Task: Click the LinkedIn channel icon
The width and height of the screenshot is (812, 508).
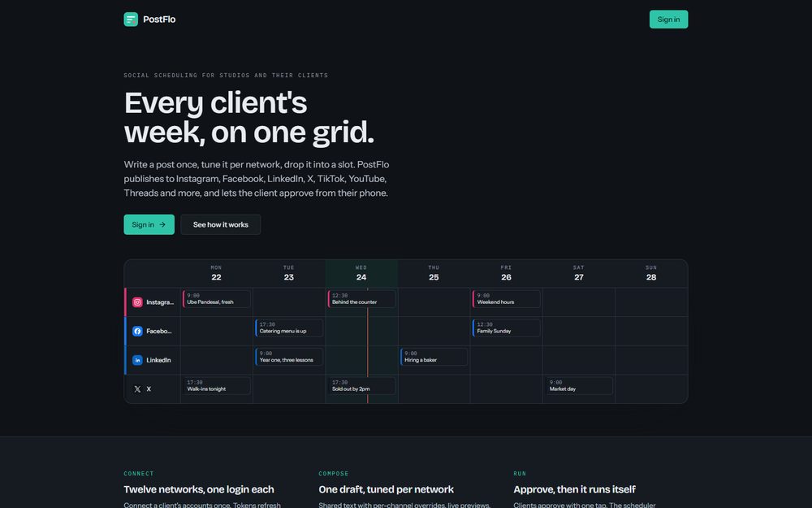Action: [137, 360]
